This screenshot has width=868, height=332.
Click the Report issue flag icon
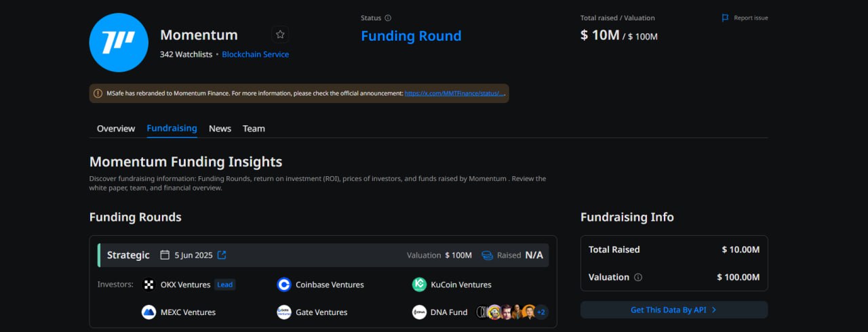pos(726,18)
